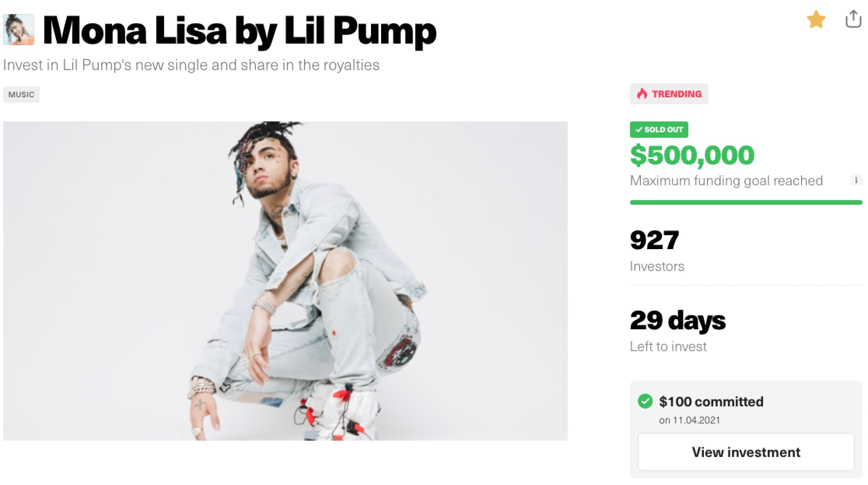Click the "Left to invest" label
868x485 pixels.
(x=668, y=346)
